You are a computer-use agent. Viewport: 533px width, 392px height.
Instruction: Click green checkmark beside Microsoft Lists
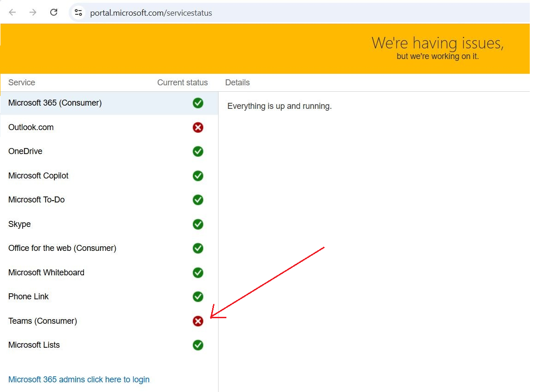click(198, 345)
